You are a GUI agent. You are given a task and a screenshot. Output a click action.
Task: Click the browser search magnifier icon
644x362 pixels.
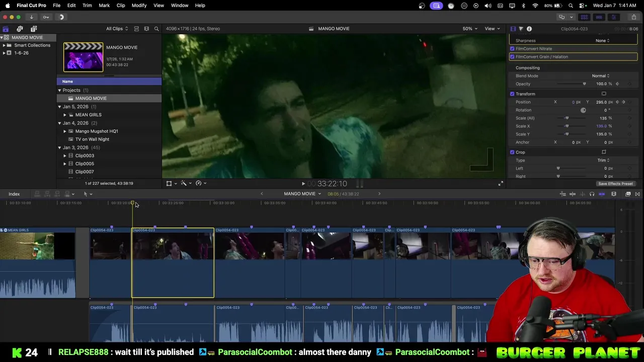(156, 29)
